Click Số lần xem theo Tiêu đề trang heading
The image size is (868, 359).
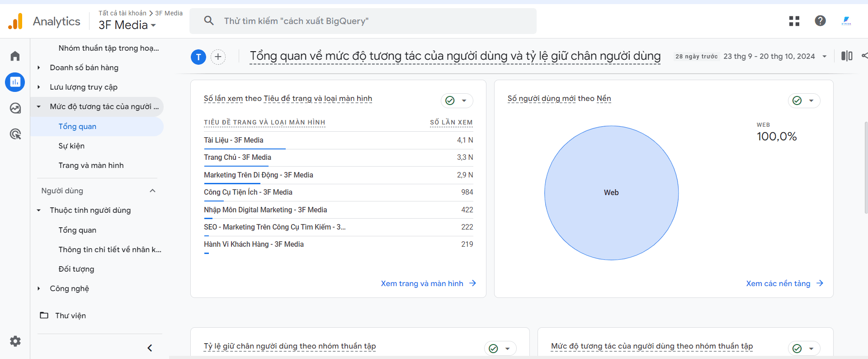click(288, 99)
